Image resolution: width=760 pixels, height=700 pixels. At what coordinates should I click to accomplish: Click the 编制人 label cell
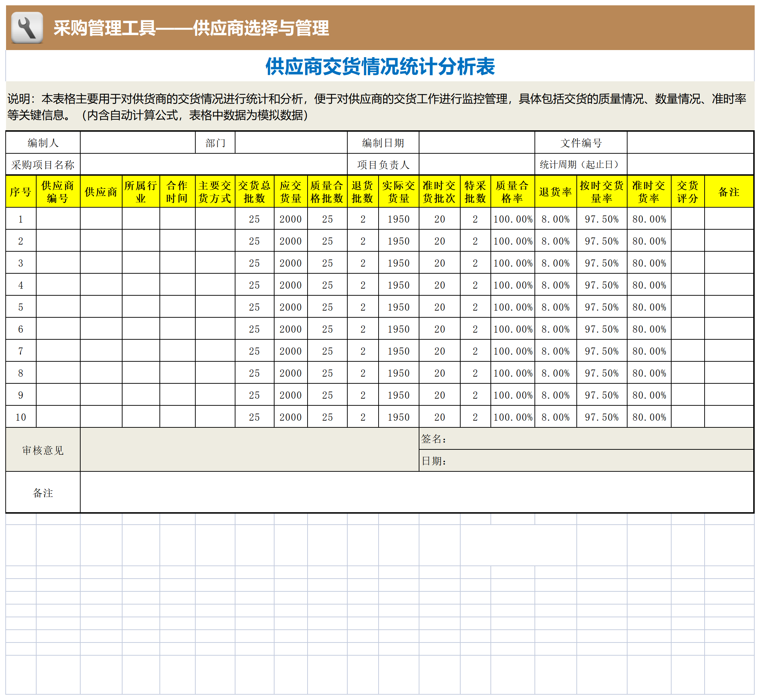click(43, 143)
